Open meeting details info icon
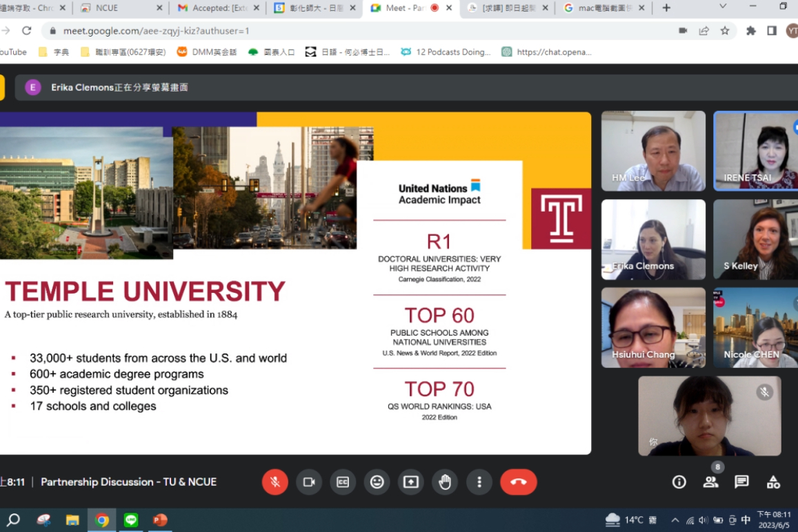This screenshot has height=532, width=798. pyautogui.click(x=679, y=482)
